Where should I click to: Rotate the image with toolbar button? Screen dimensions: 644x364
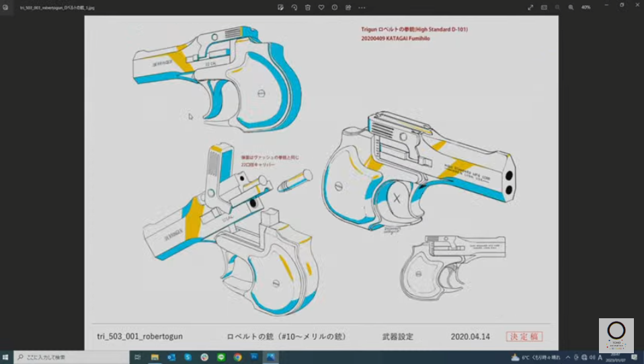pyautogui.click(x=294, y=7)
